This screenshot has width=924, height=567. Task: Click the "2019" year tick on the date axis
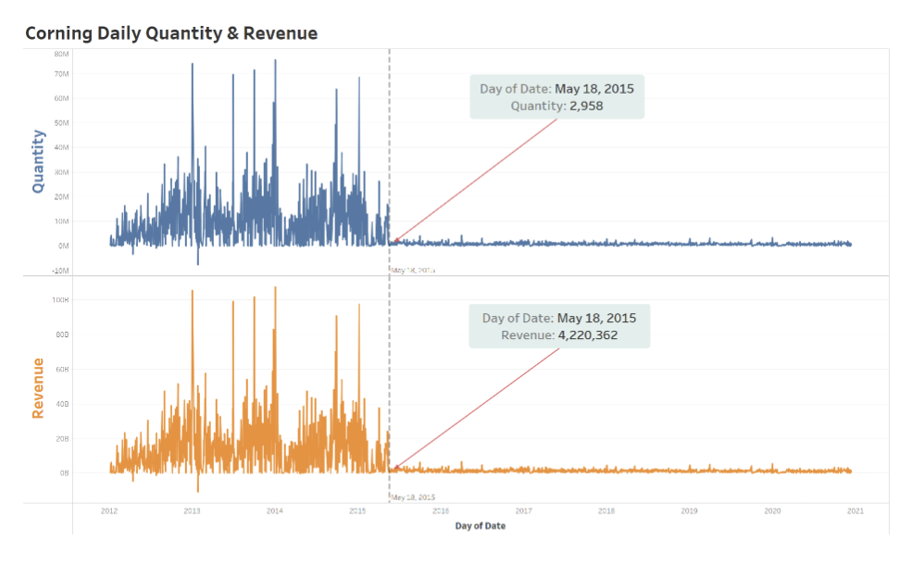click(x=690, y=511)
